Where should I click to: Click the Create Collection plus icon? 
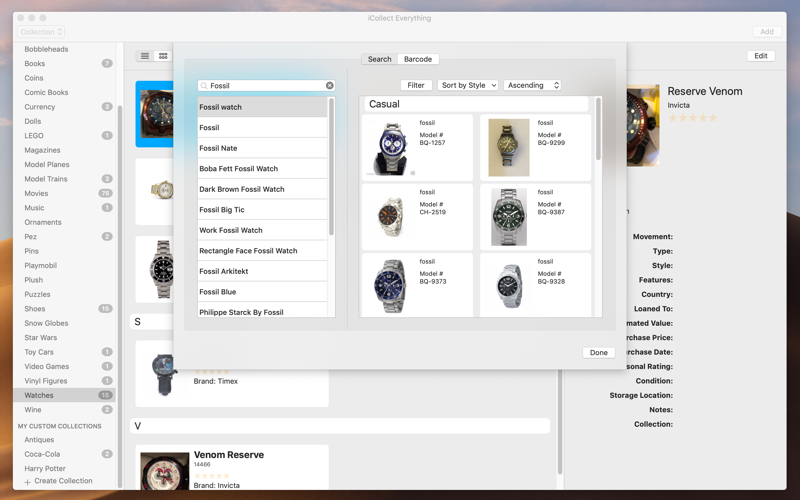(28, 482)
